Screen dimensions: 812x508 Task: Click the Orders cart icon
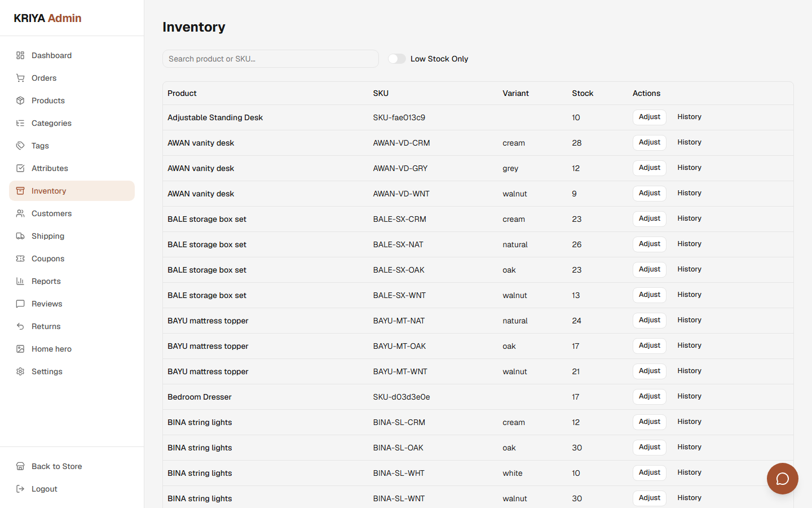click(20, 78)
